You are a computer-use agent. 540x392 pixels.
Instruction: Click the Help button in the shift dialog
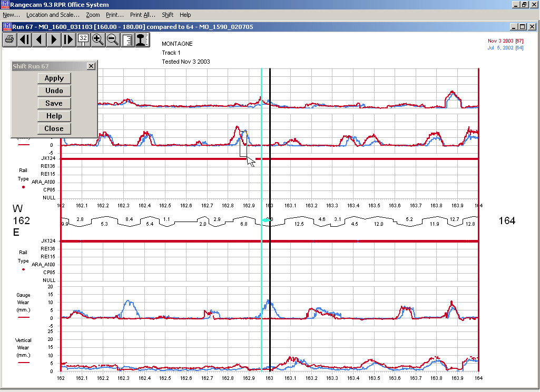pyautogui.click(x=54, y=116)
